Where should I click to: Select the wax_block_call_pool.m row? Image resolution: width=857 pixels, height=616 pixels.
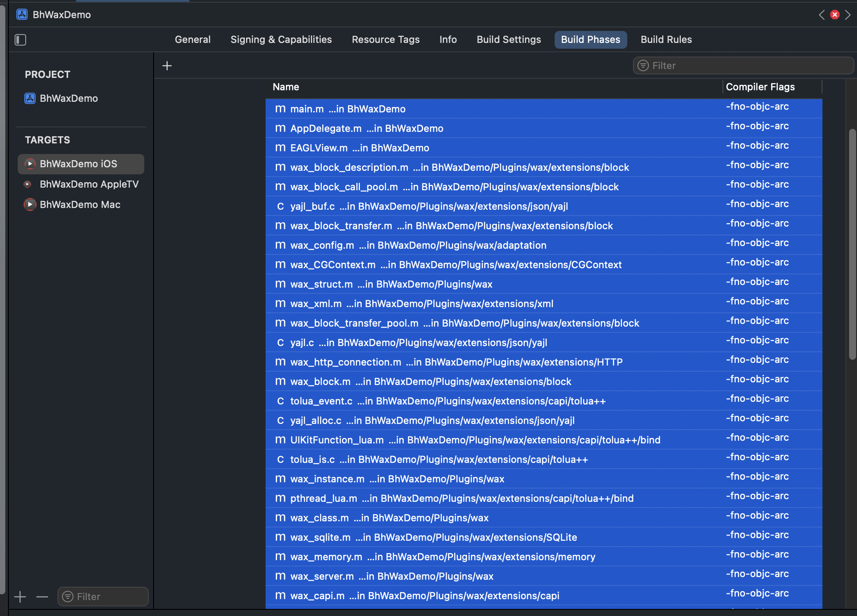544,187
